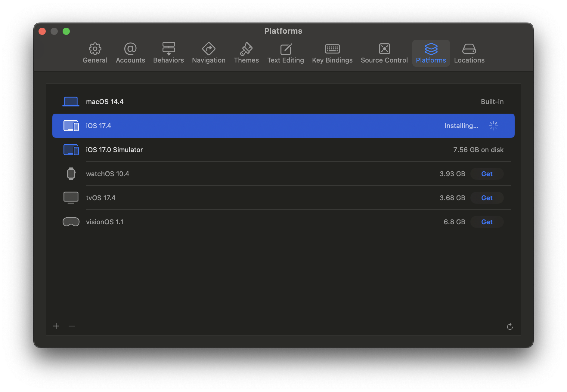Click the visionOS 1.1 headset icon
The image size is (567, 392).
pos(71,222)
